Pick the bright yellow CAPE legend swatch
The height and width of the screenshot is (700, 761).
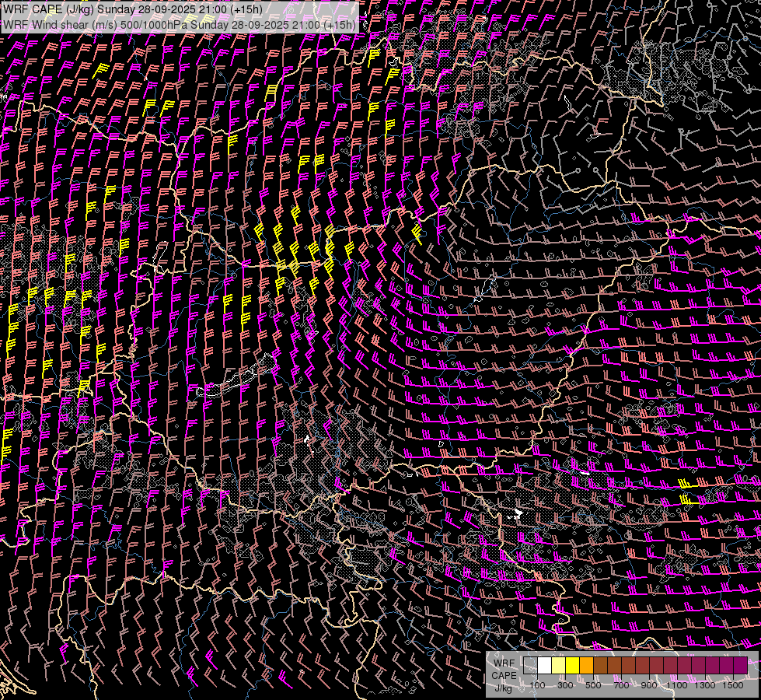tap(573, 666)
